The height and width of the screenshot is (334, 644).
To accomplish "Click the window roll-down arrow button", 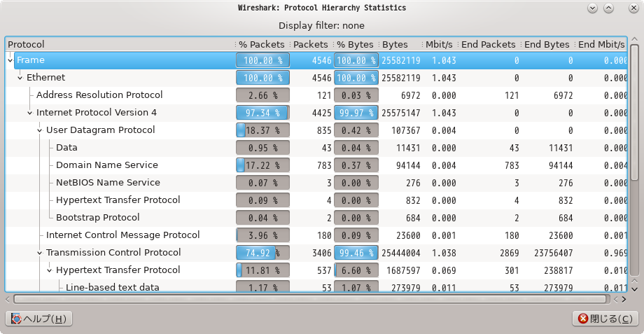I will [592, 8].
